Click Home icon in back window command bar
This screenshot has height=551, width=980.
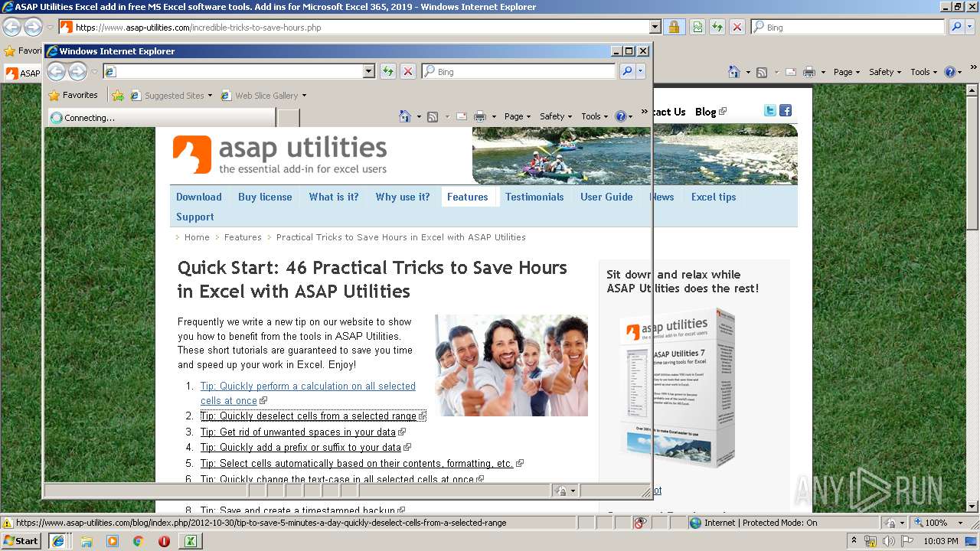[x=734, y=72]
